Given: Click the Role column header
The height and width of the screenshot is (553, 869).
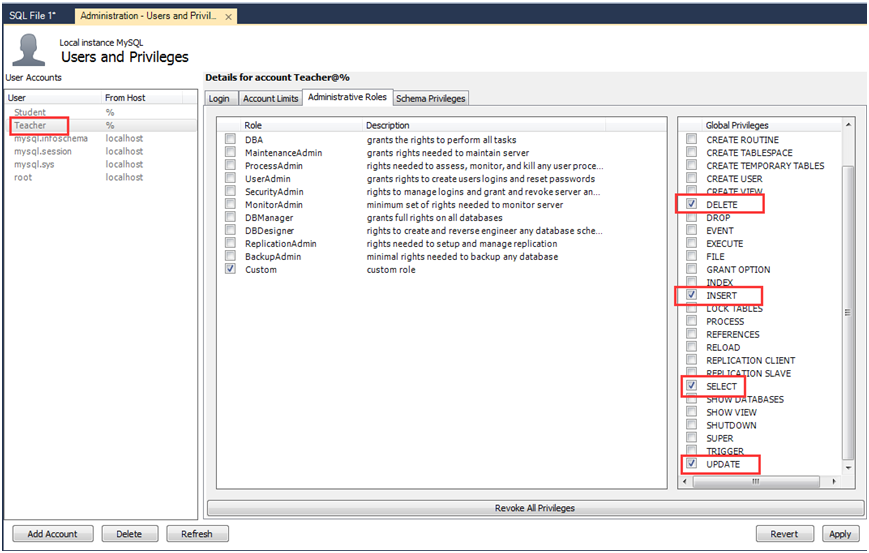Looking at the screenshot, I should point(301,125).
